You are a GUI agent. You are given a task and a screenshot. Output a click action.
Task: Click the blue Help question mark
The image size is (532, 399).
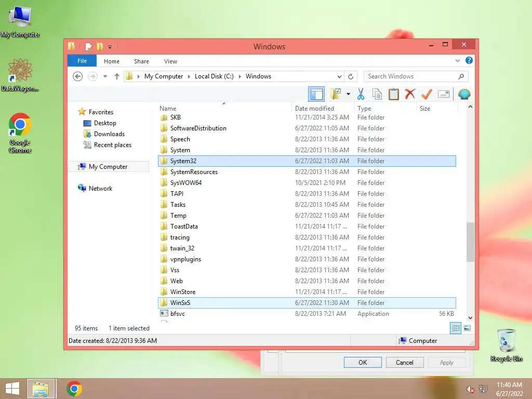coord(469,60)
